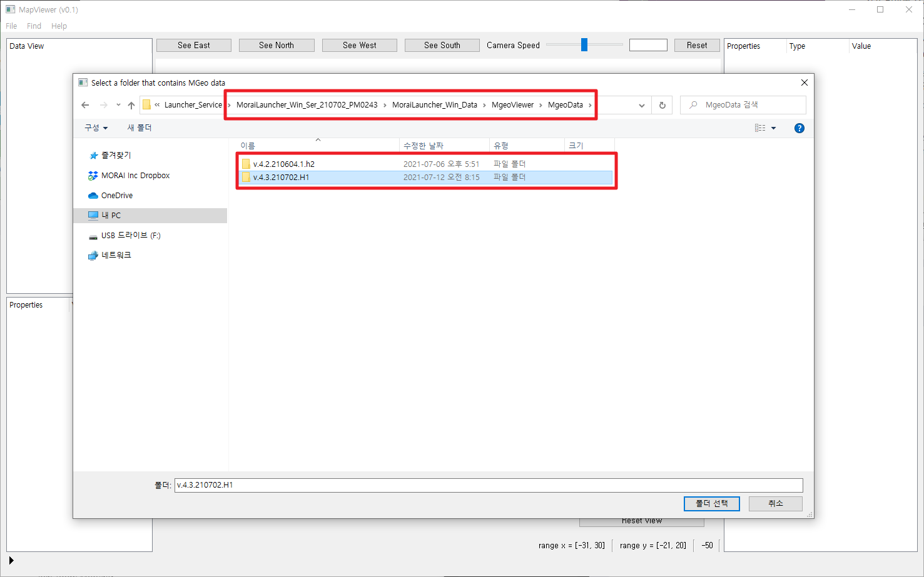Expand the address bar history dropdown

641,105
